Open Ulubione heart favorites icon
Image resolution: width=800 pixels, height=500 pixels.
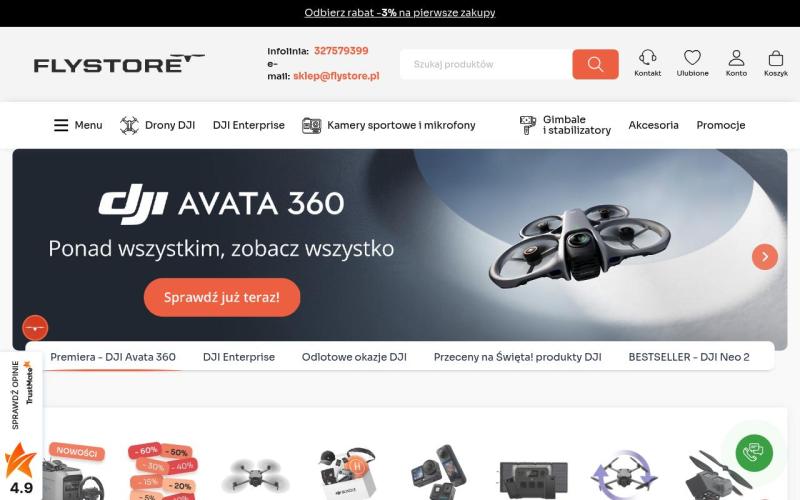(x=692, y=63)
